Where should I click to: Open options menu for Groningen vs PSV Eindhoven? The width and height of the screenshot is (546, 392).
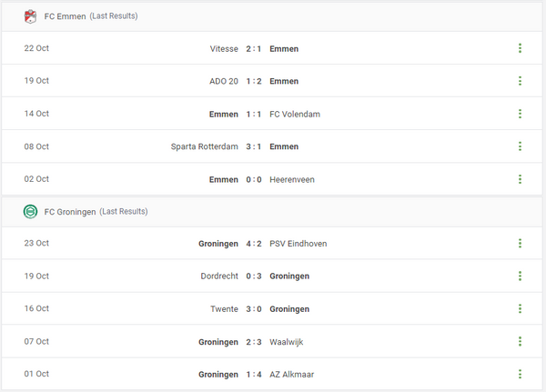click(520, 243)
